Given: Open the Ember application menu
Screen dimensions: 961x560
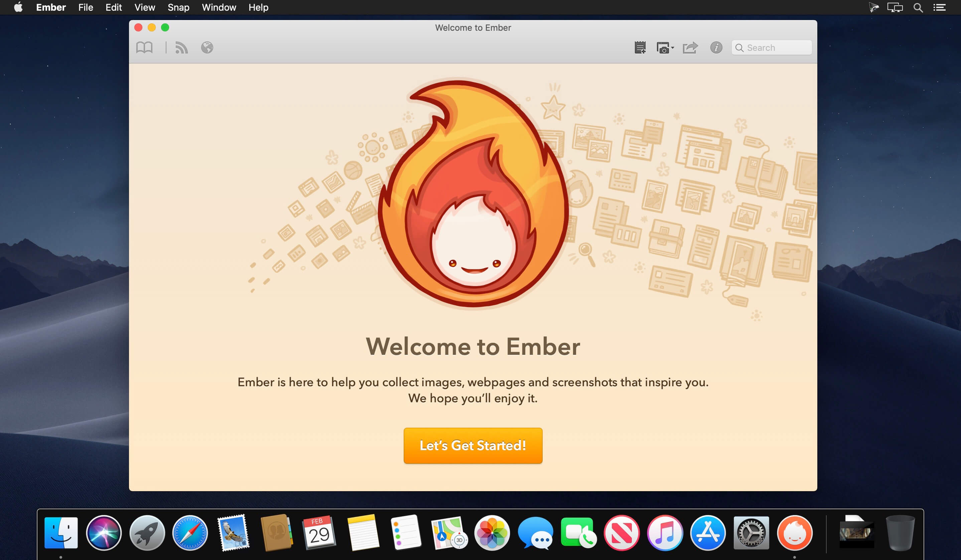Looking at the screenshot, I should pyautogui.click(x=51, y=7).
